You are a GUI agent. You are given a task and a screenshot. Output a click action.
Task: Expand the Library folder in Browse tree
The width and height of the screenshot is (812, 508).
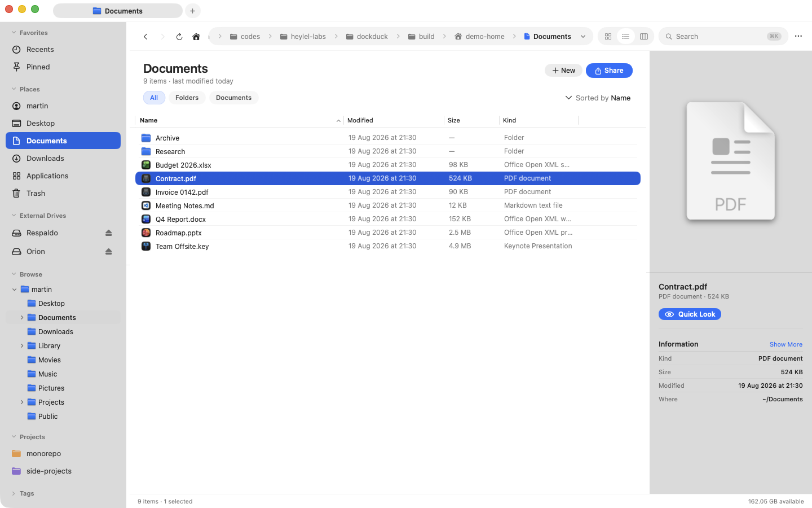22,346
